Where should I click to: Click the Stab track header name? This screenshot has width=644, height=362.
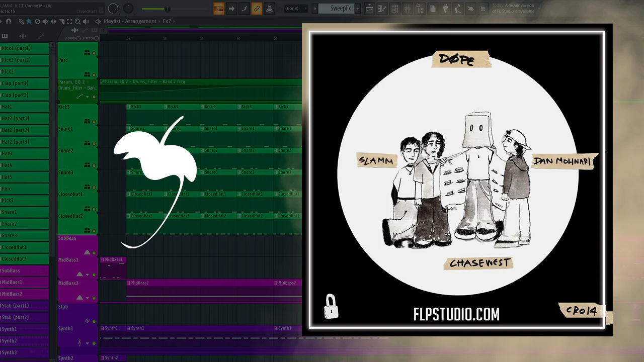click(x=63, y=307)
